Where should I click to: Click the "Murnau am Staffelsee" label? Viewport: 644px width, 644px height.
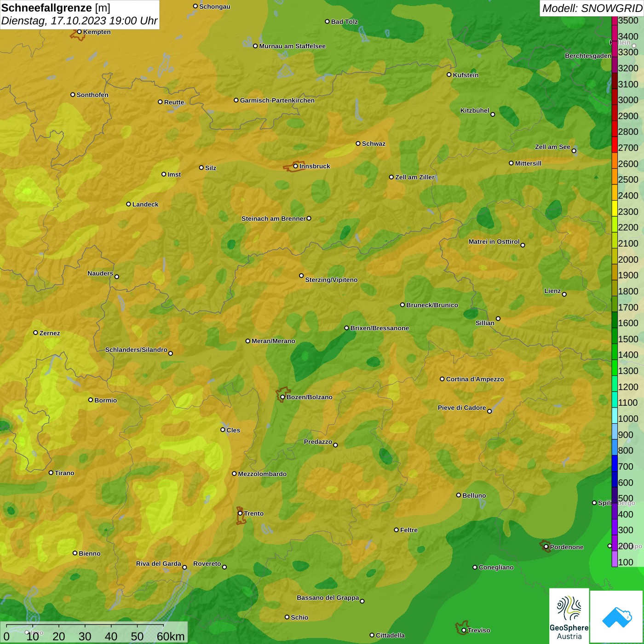tap(293, 46)
